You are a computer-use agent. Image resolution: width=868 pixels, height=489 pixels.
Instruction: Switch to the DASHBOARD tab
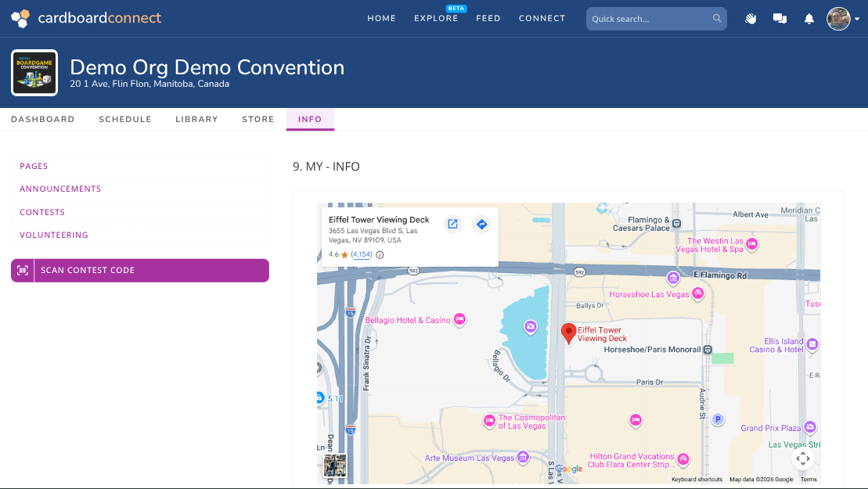click(x=42, y=119)
